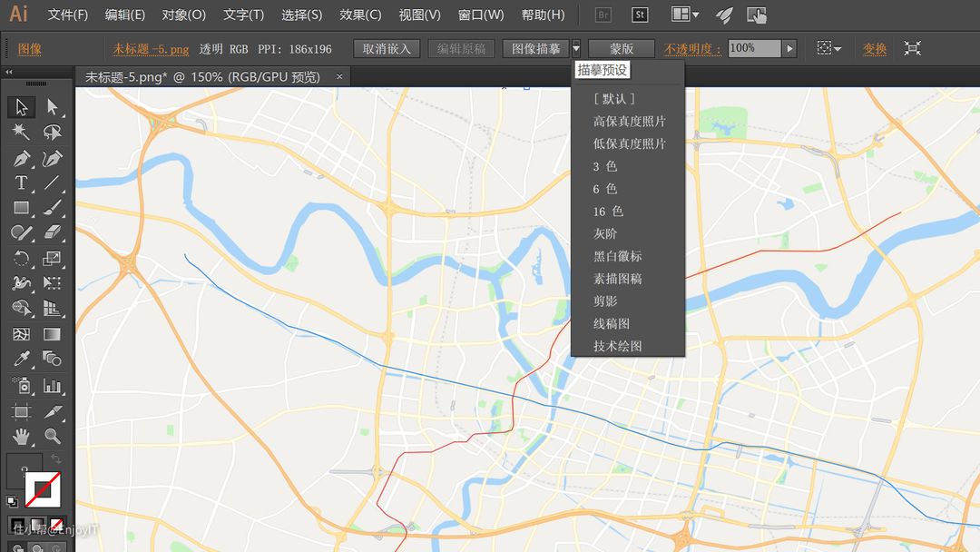Click the opacity 100% input field
The image size is (980, 552).
tap(753, 49)
